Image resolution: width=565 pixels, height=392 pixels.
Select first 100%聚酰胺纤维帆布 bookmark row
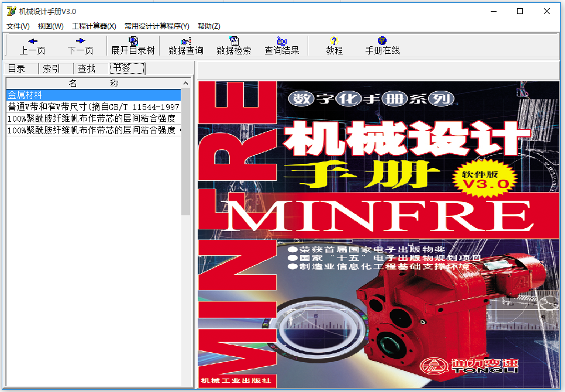click(x=94, y=118)
